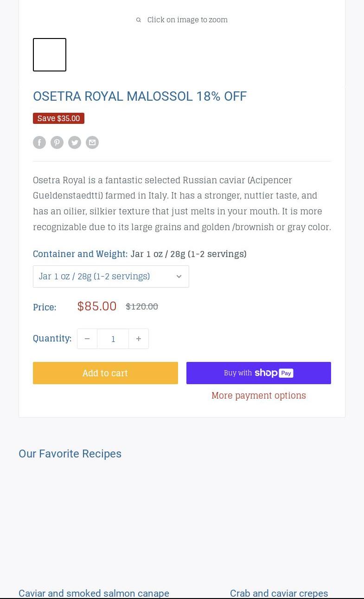The image size is (364, 599).
Task: Click the Our Favorite Recipes heading
Action: click(70, 454)
